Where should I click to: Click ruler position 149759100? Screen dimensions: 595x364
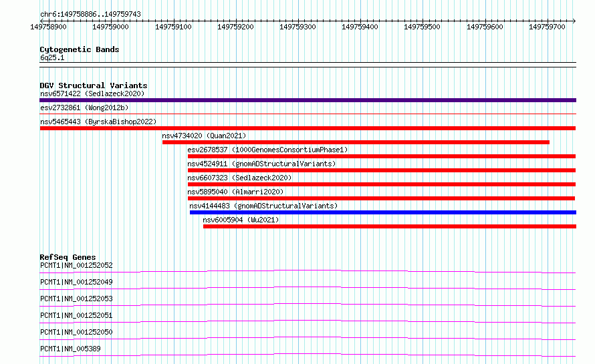tap(173, 27)
